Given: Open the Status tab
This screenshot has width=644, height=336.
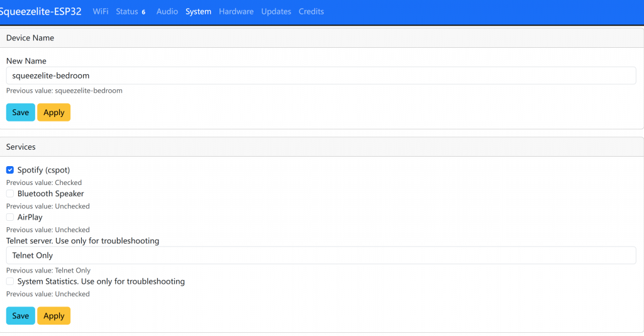Looking at the screenshot, I should [126, 11].
